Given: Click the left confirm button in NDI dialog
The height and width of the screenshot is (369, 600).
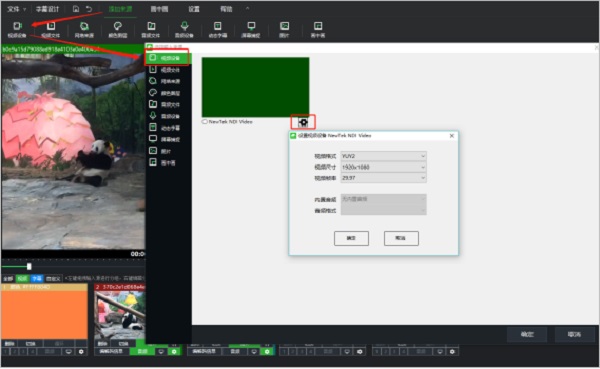Looking at the screenshot, I should [x=351, y=238].
